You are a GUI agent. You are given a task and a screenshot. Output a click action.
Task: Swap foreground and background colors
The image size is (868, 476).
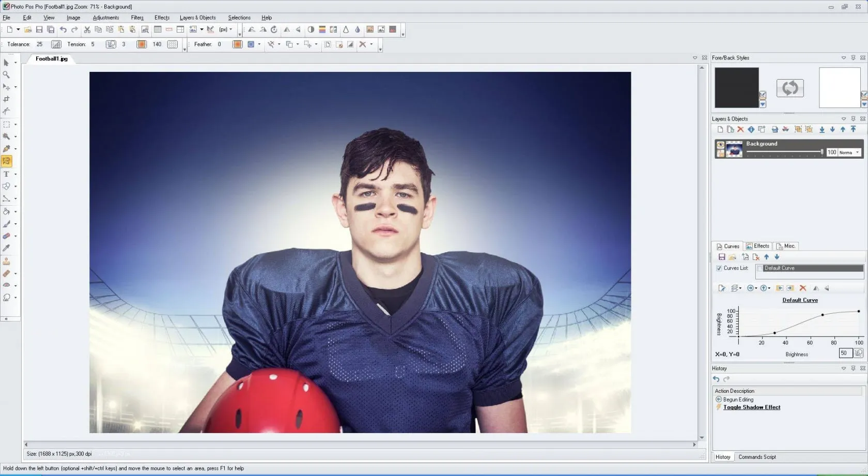(x=790, y=88)
